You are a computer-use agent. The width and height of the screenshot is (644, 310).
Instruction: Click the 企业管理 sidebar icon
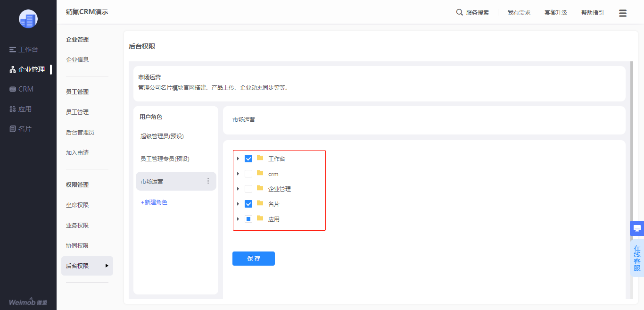pyautogui.click(x=13, y=69)
